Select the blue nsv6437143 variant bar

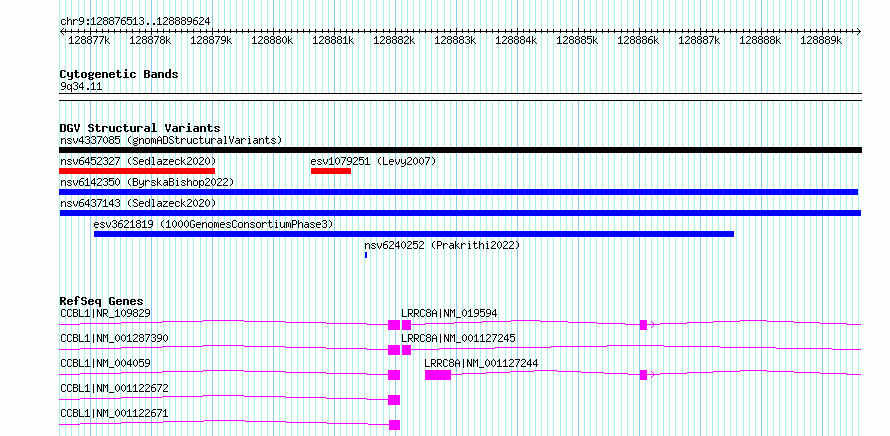coord(460,213)
